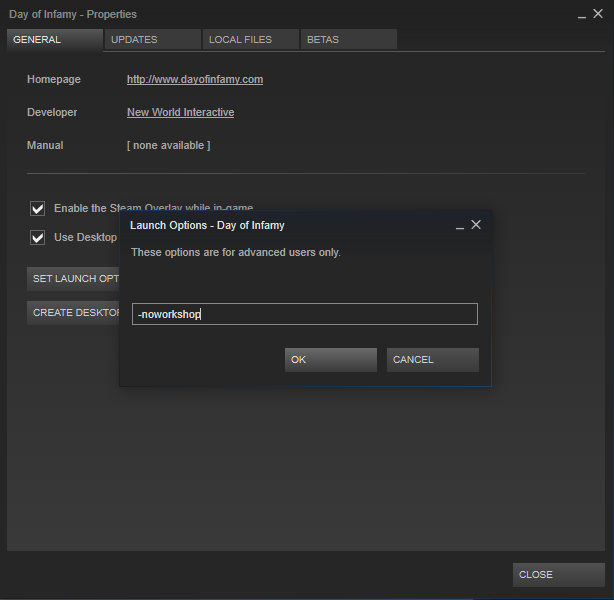Screen dimensions: 614x600
Task: Toggle the Enable Steam Overlay checkbox
Action: pos(38,208)
